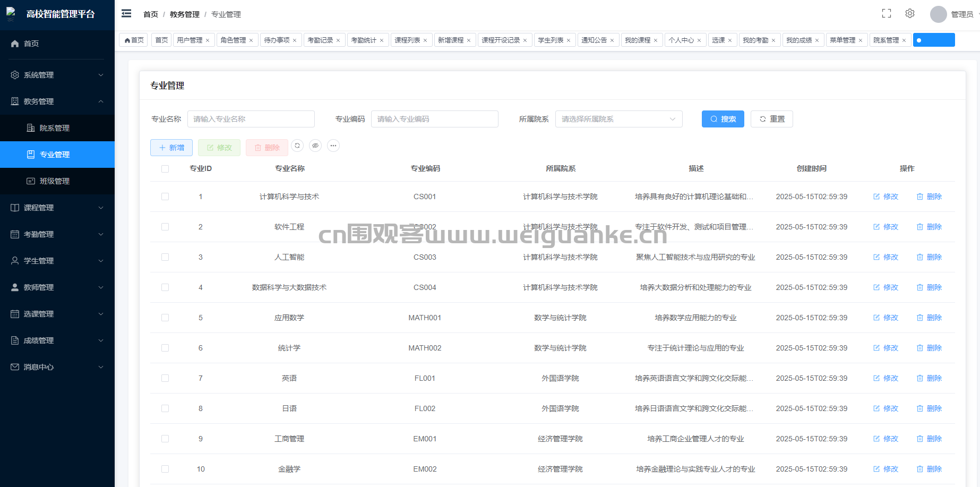Open the 所属院系 dropdown

click(618, 119)
